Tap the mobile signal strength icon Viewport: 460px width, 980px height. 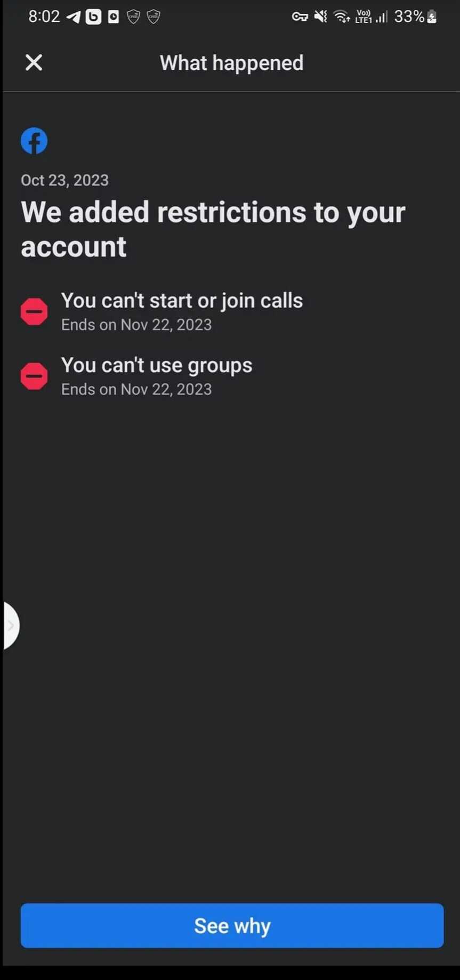[381, 17]
